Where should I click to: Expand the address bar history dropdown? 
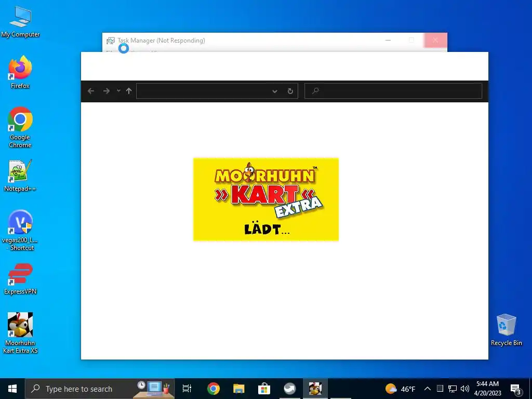coord(274,91)
